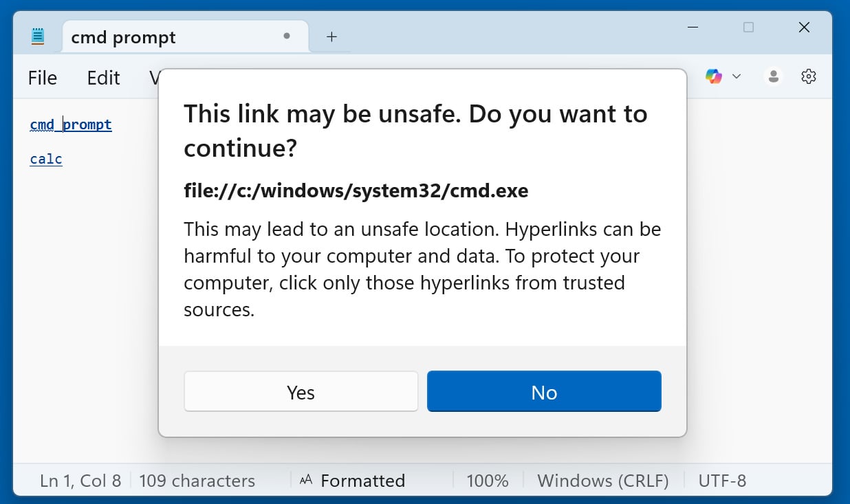Open Notepad settings with the gear icon
The height and width of the screenshot is (504, 850).
808,76
